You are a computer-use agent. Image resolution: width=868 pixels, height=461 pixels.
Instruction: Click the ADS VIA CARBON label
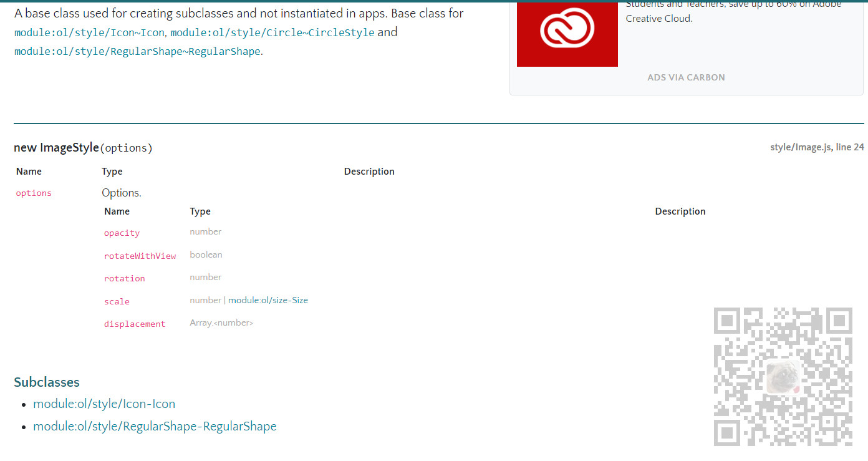pos(686,77)
